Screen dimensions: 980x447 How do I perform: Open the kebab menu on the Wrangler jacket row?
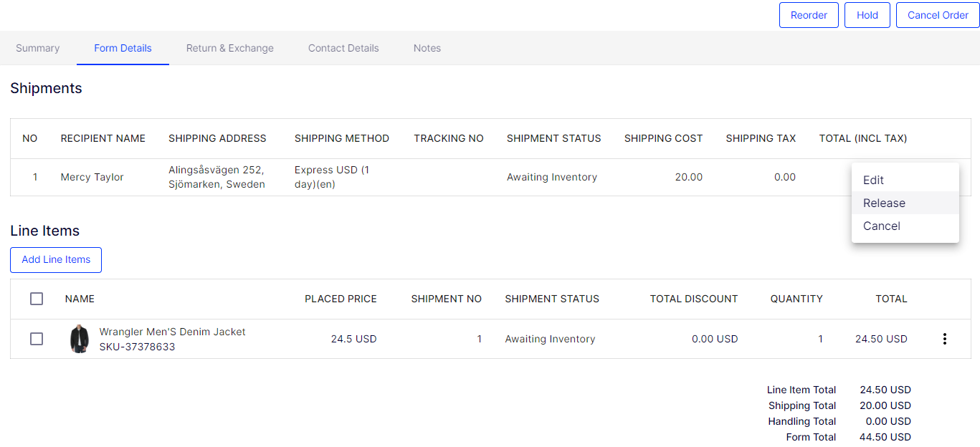(945, 338)
